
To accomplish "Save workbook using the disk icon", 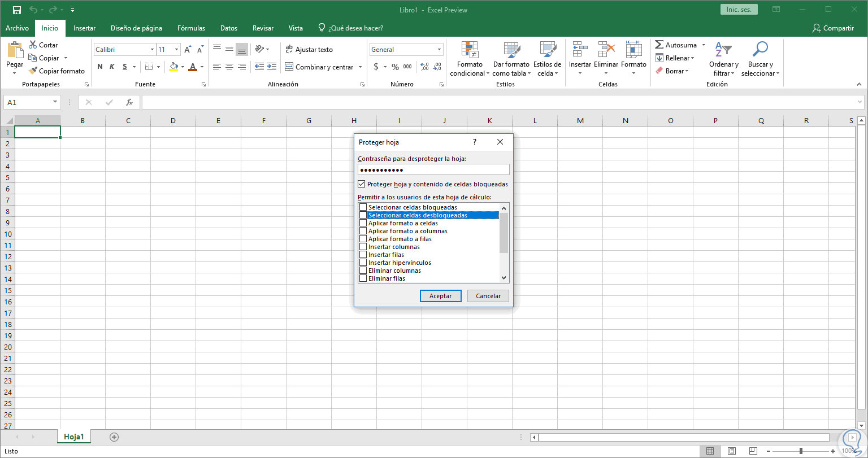I will point(17,10).
